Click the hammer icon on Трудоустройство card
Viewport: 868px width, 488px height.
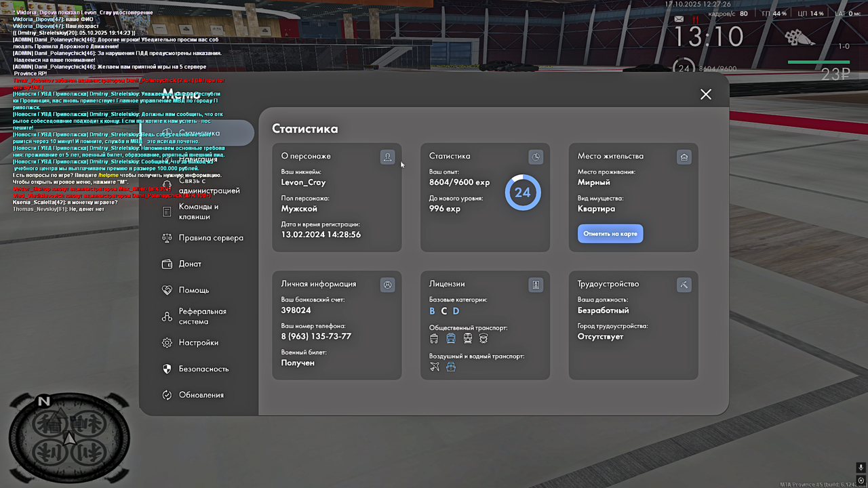[684, 285]
